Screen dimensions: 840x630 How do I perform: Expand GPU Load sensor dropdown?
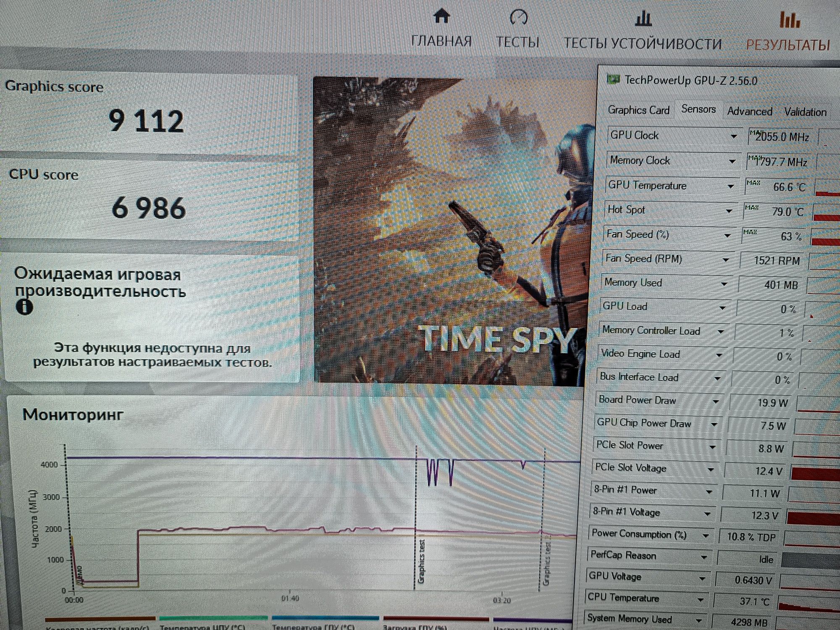pos(722,308)
